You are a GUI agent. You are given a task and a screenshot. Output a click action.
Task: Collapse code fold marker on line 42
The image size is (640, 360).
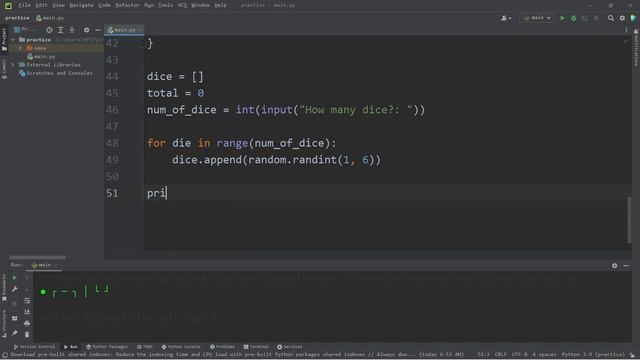click(141, 43)
